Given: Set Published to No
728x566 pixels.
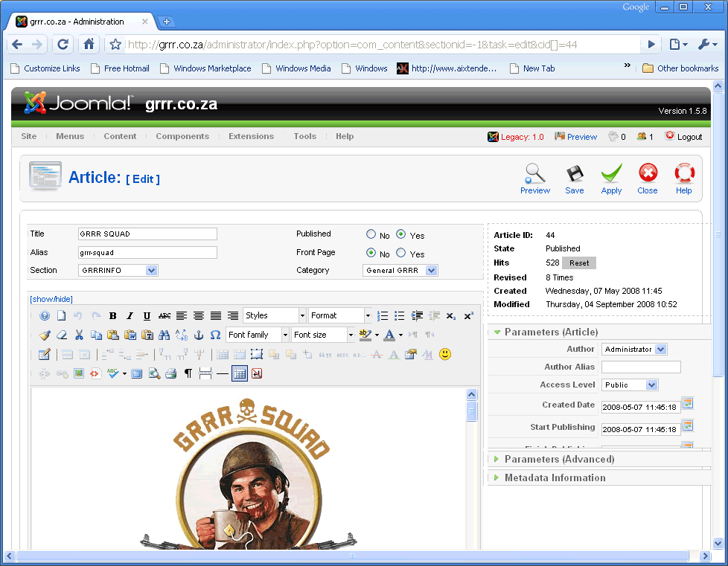Looking at the screenshot, I should 371,234.
